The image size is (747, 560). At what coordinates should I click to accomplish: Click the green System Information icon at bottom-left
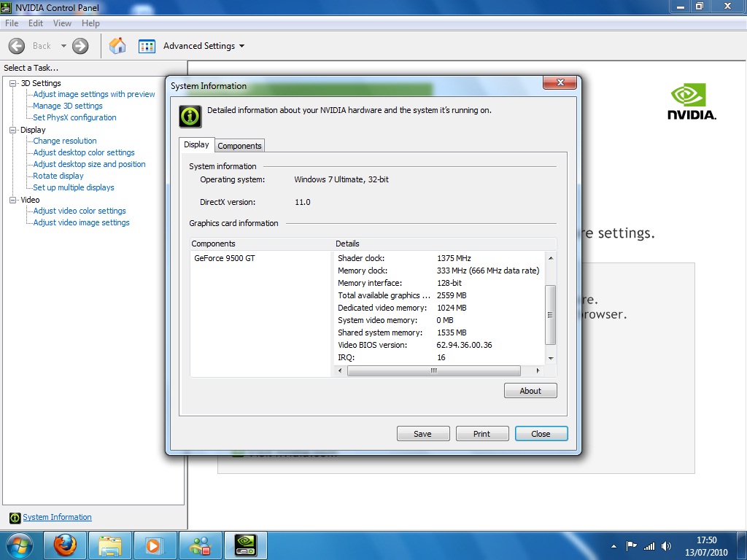(15, 518)
